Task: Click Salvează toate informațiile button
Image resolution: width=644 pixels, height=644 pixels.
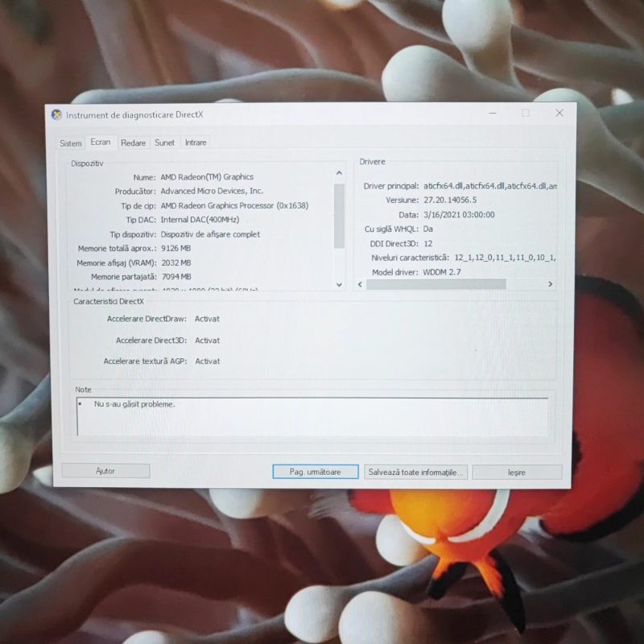Action: (x=415, y=473)
